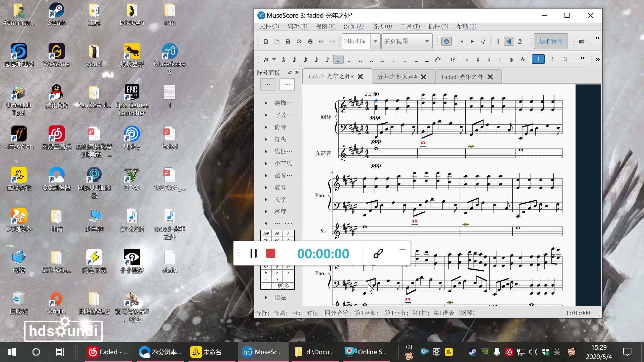Viewport: 644px width, 362px height.
Task: Switch to voice 2
Action: [552, 59]
